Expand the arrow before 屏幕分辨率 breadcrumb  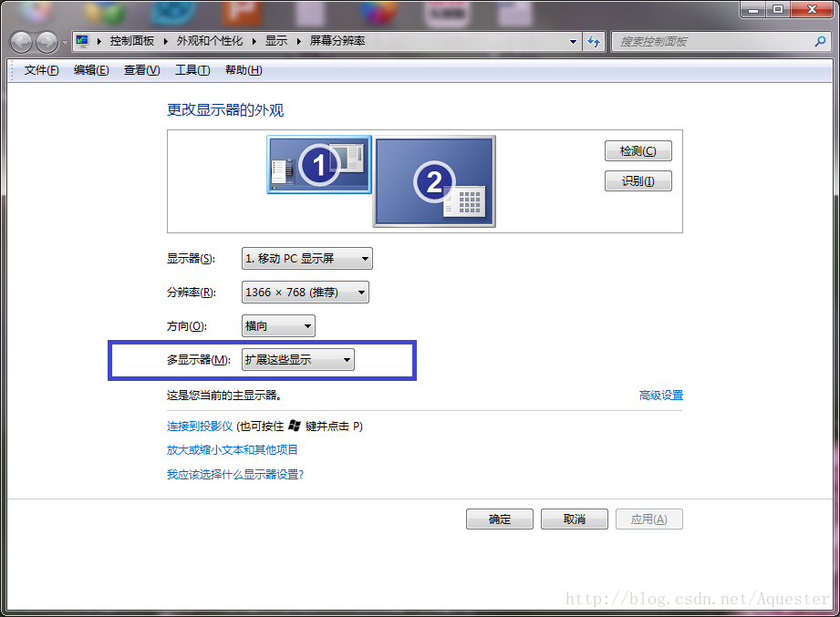click(x=298, y=41)
